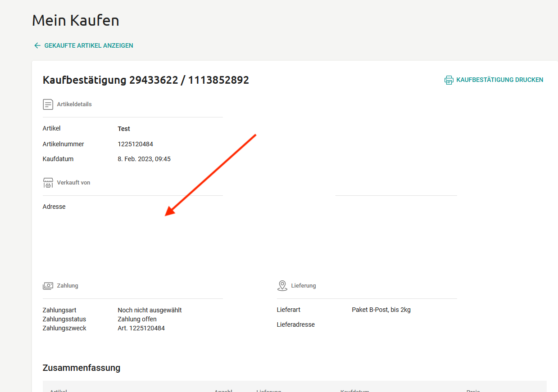Click payment reference 'Art. 1225120484'
The image size is (558, 392).
click(141, 328)
